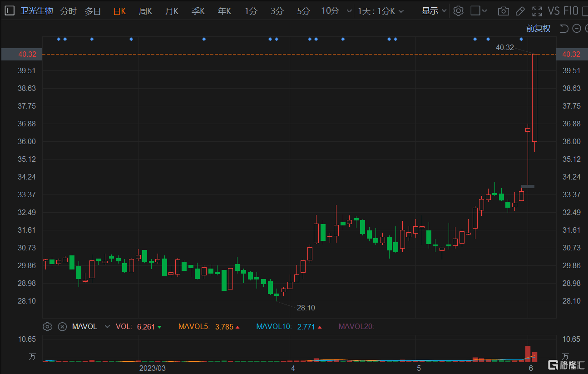Open chart settings gear in top toolbar
Image resolution: width=588 pixels, height=374 pixels.
click(x=459, y=11)
